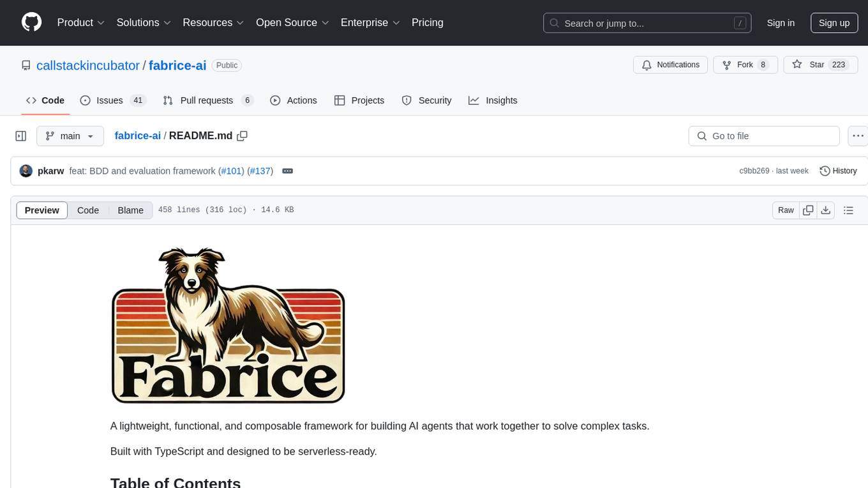Image resolution: width=868 pixels, height=488 pixels.
Task: Open the fabrice-ai repository title link
Action: click(177, 65)
